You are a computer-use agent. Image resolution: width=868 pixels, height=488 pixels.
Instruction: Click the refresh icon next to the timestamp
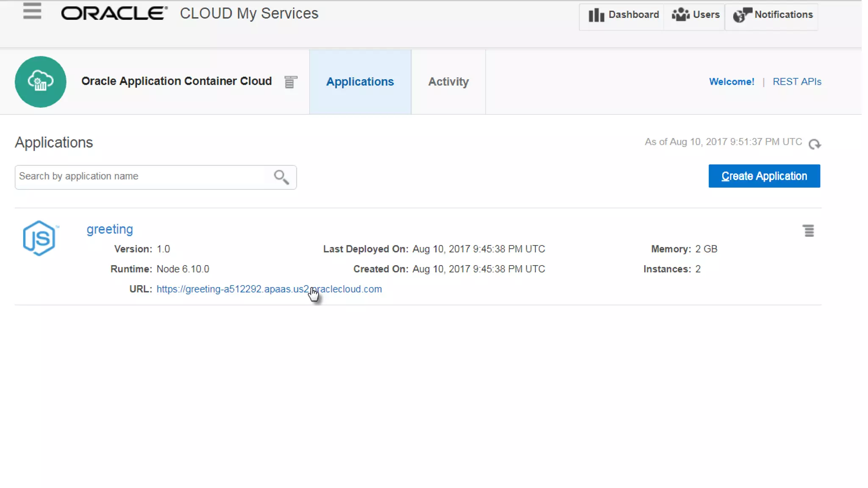(x=814, y=144)
